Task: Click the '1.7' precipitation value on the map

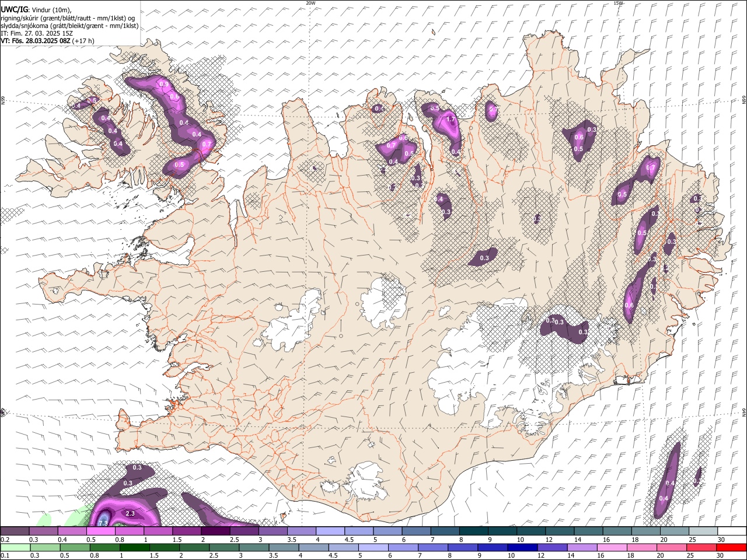Action: coord(450,120)
